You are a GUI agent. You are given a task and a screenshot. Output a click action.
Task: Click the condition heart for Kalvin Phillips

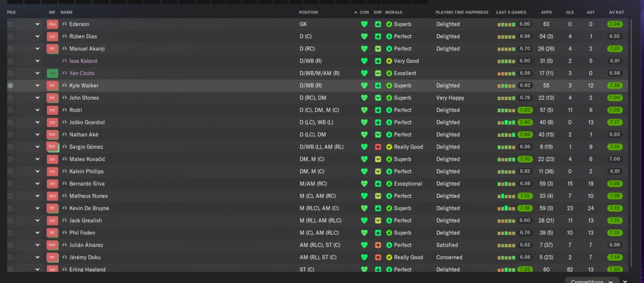point(364,171)
